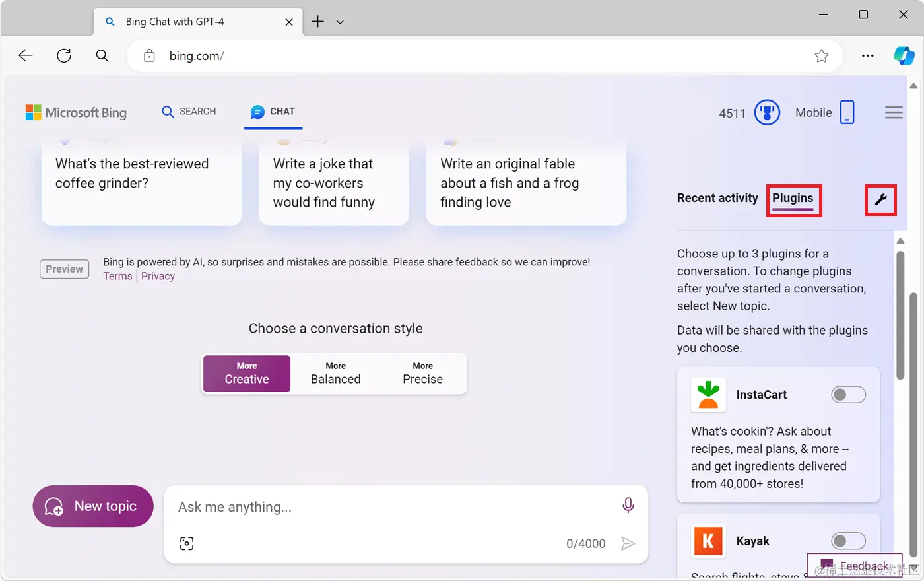Click the 0/4000 character counter
The image size is (924, 581).
(585, 543)
